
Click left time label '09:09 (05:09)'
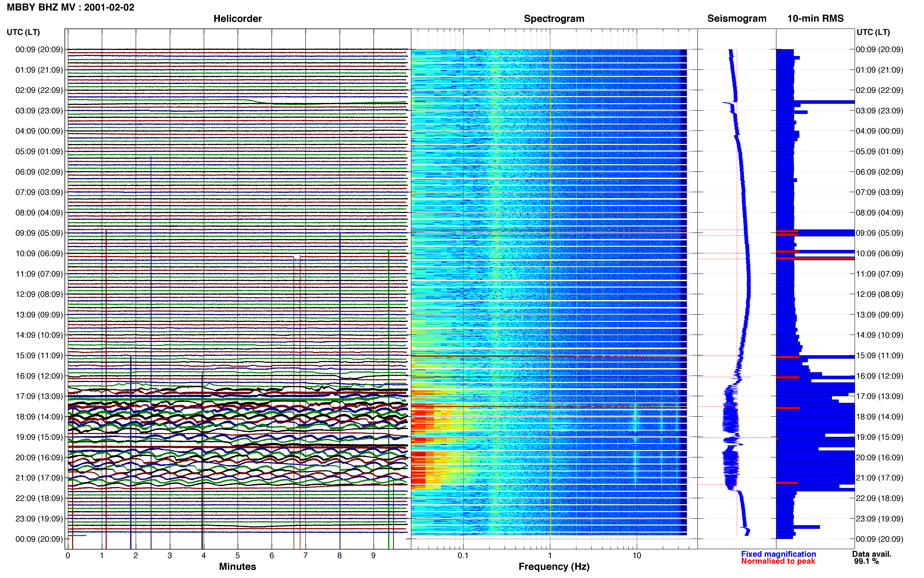pyautogui.click(x=39, y=233)
